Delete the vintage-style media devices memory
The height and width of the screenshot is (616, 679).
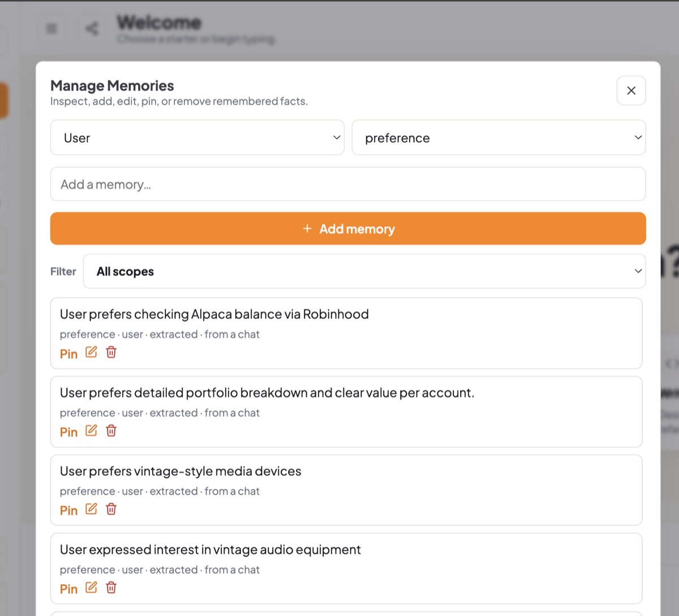(111, 509)
